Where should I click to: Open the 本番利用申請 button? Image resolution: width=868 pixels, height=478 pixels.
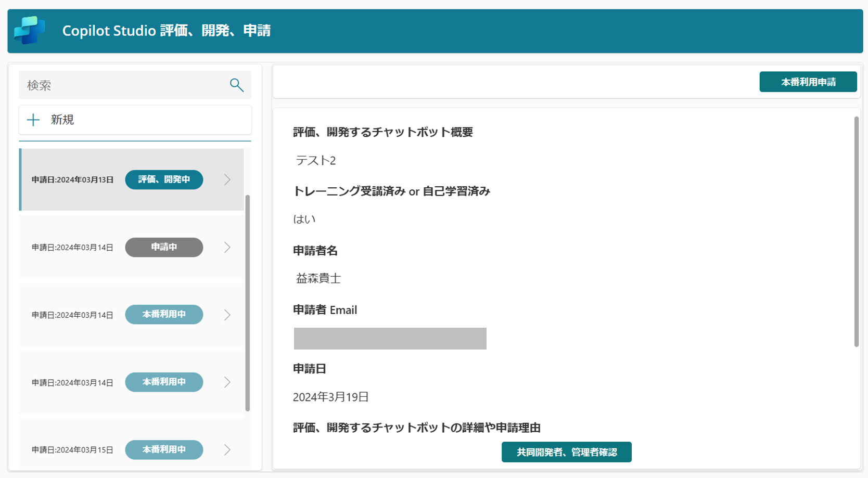[808, 82]
